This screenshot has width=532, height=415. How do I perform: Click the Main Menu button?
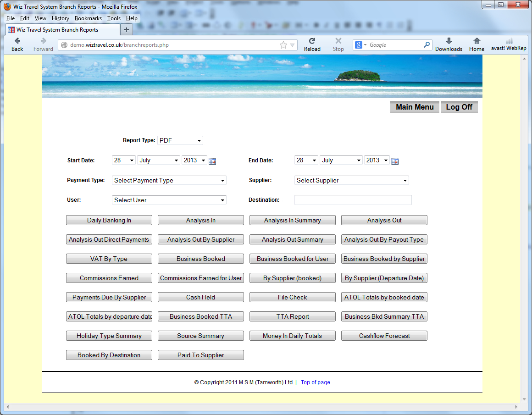pos(415,107)
